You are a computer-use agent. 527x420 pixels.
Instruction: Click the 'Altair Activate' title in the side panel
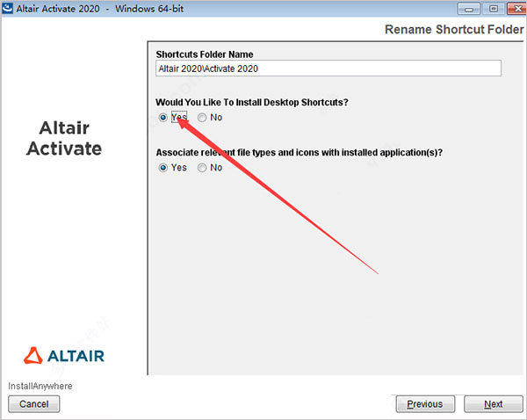coord(64,138)
